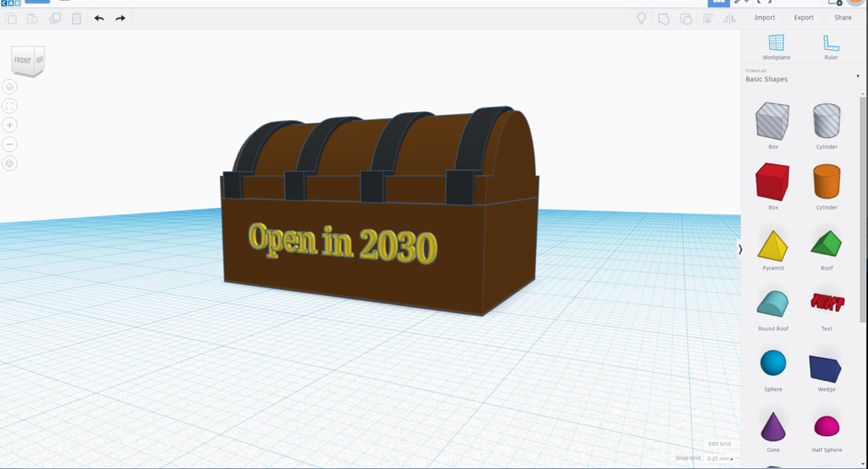Zoom out with the minus button

tap(10, 144)
